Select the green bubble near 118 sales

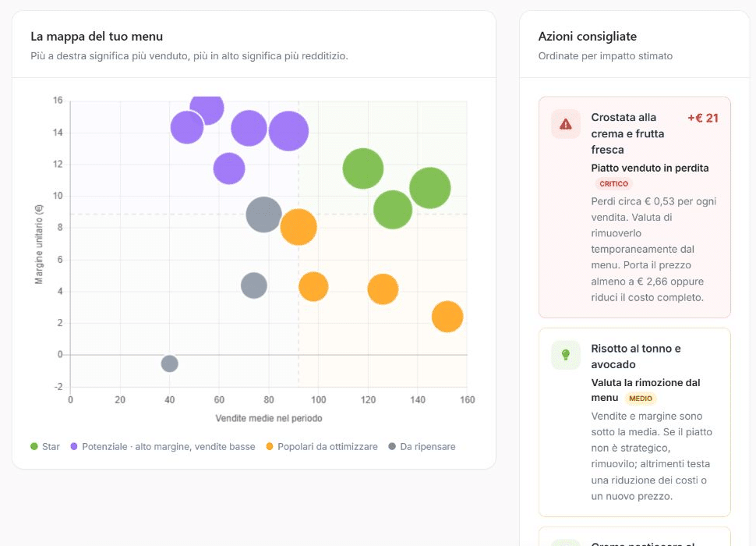pyautogui.click(x=363, y=168)
